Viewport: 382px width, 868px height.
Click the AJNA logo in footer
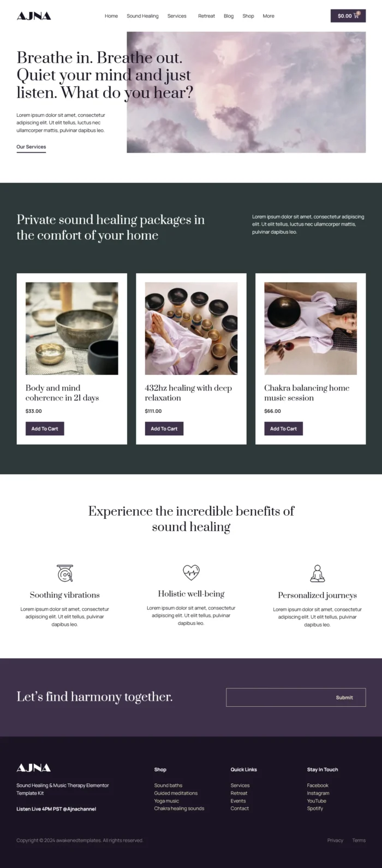(34, 767)
